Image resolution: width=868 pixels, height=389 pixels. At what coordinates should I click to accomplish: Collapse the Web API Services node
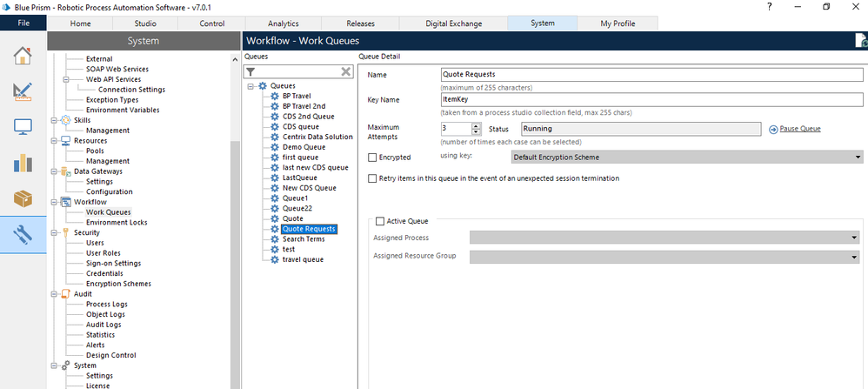tap(66, 79)
